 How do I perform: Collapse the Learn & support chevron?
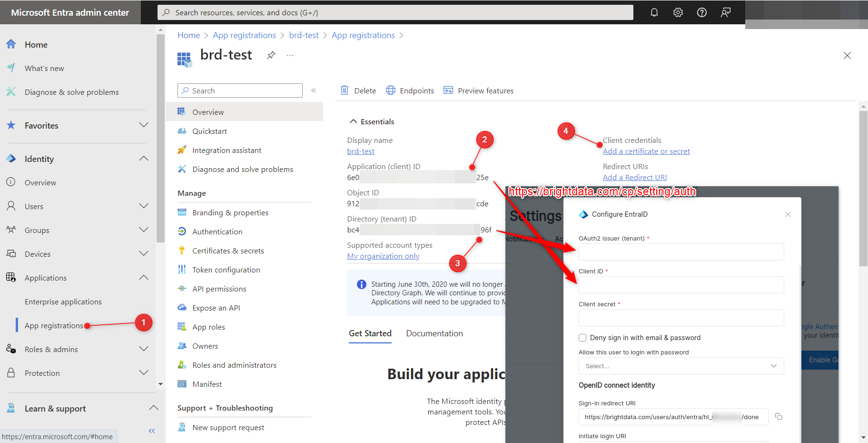[153, 408]
